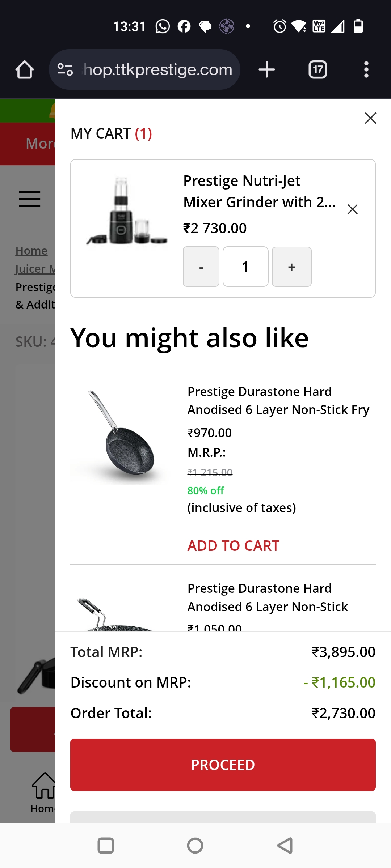
Task: Open the hamburger menu on the page
Action: (x=30, y=199)
